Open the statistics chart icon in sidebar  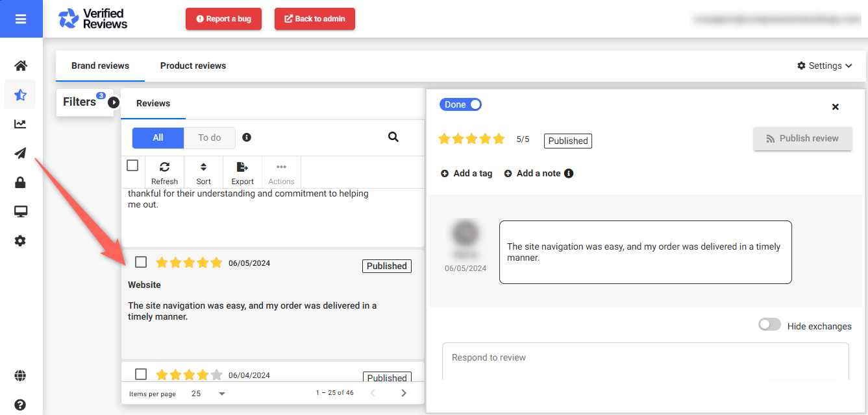coord(21,124)
